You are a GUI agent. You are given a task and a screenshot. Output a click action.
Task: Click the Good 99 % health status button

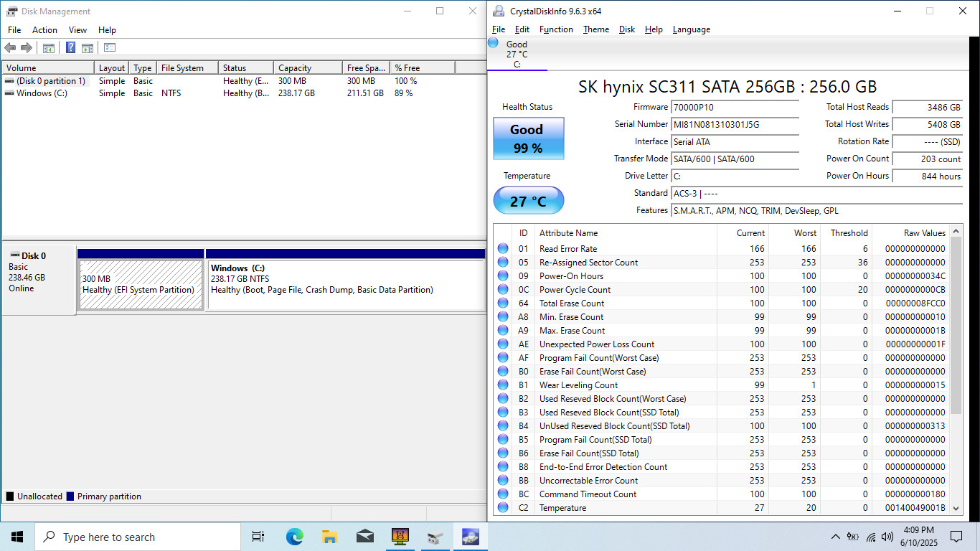(529, 138)
